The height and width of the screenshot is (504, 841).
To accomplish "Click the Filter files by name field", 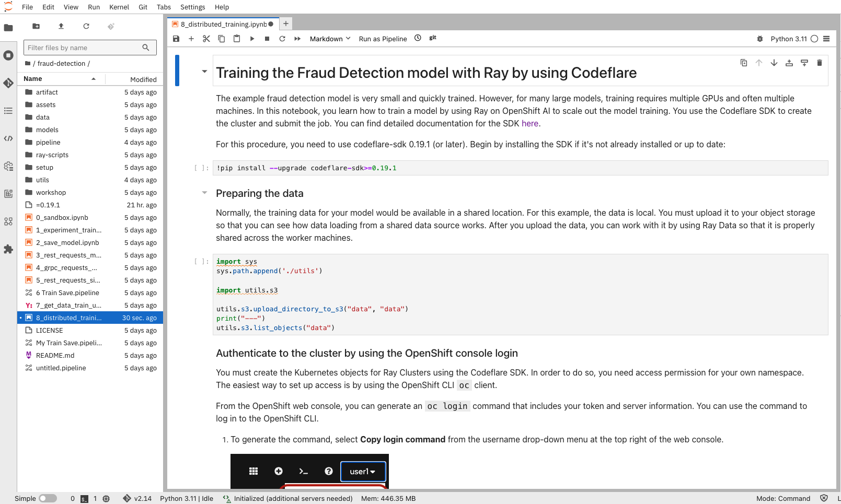I will point(84,48).
